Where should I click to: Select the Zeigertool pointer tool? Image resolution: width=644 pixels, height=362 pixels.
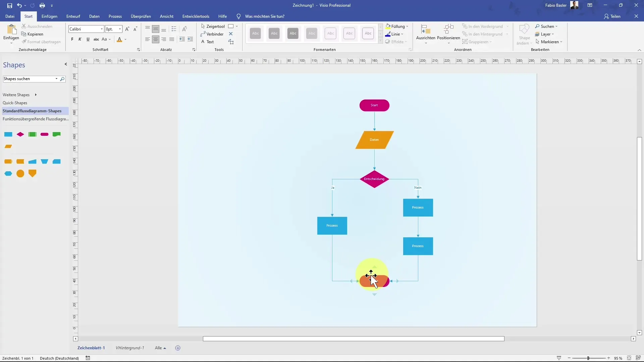click(213, 26)
